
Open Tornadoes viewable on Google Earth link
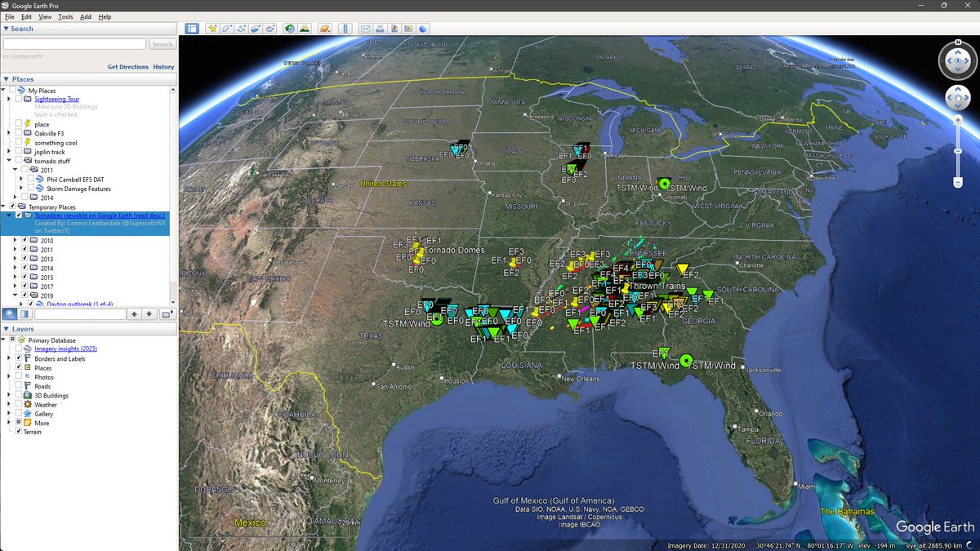(x=100, y=215)
